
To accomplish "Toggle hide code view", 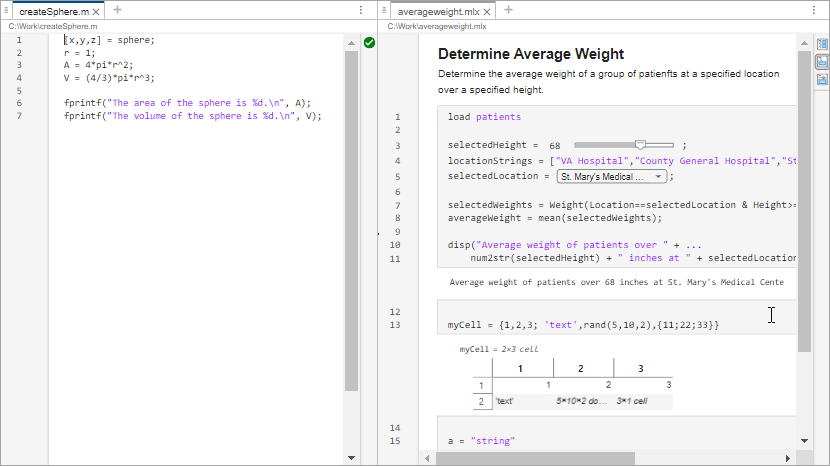I will pyautogui.click(x=822, y=80).
